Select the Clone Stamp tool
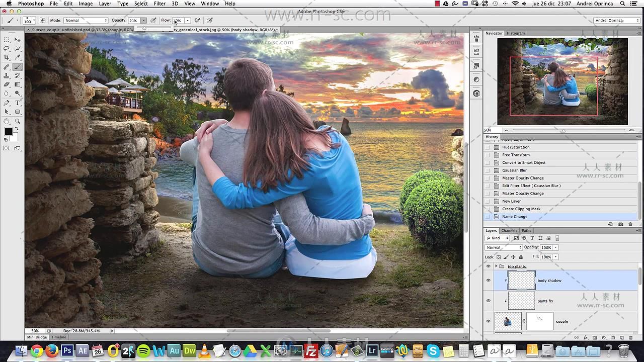This screenshot has height=362, width=644. (x=7, y=75)
